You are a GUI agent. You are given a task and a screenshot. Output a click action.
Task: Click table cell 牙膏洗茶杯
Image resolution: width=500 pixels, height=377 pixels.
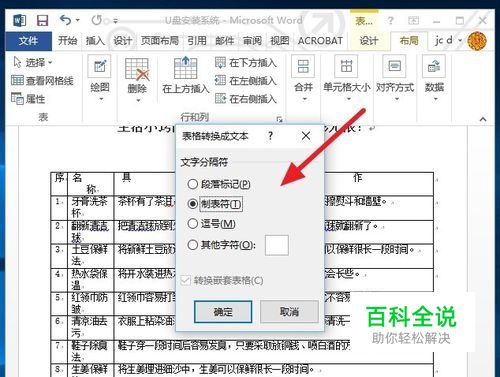pos(91,208)
